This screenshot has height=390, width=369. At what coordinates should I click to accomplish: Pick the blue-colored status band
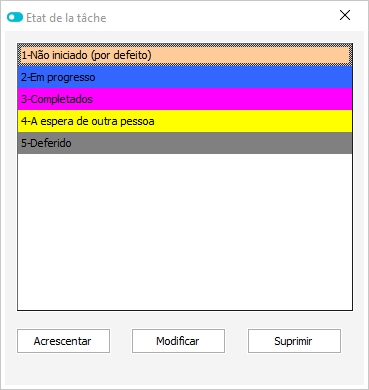tap(185, 77)
